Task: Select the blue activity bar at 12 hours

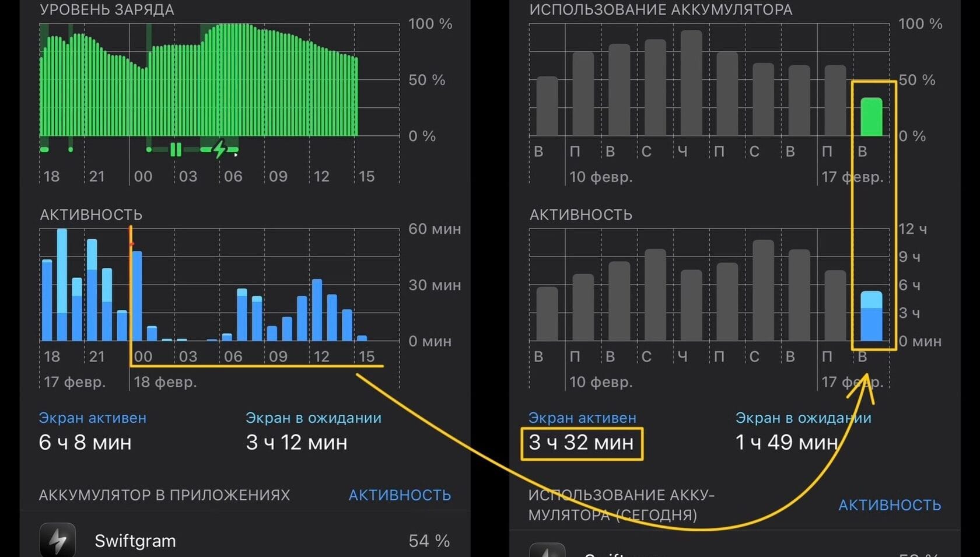Action: 317,310
